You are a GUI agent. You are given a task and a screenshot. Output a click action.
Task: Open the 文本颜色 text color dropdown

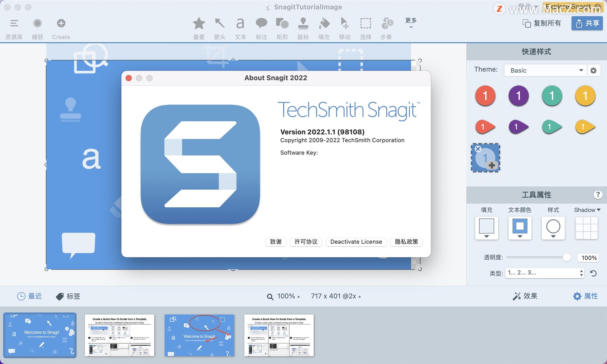520,228
